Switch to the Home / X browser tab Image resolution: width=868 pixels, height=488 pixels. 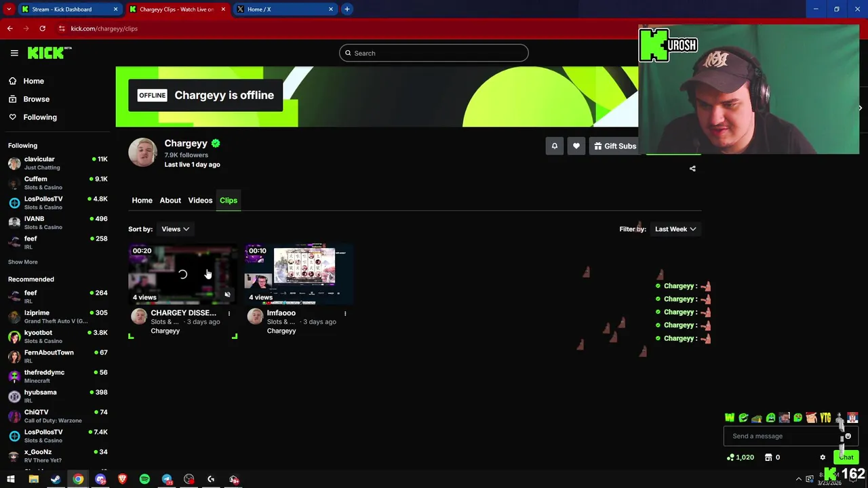[285, 9]
